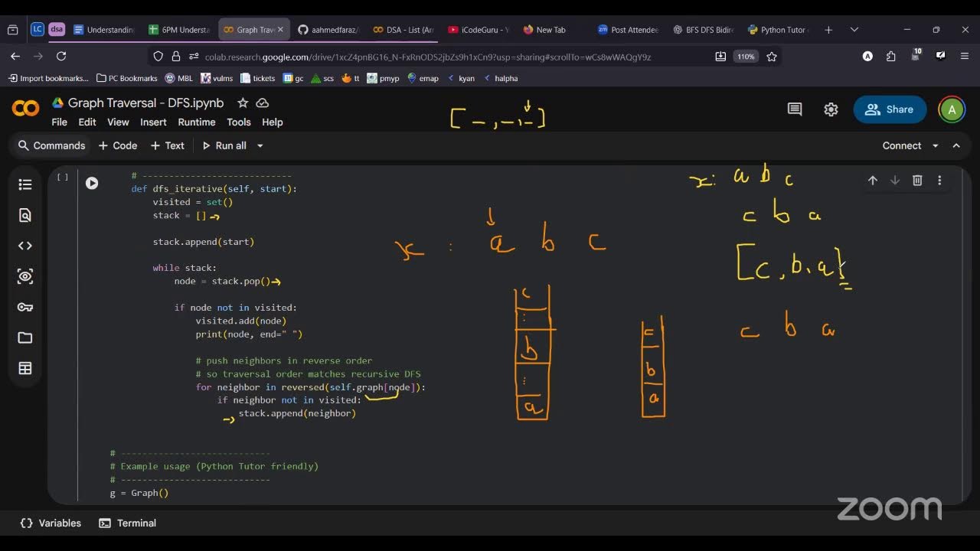Switch to aahmedfaraz GitHub tab

[328, 30]
